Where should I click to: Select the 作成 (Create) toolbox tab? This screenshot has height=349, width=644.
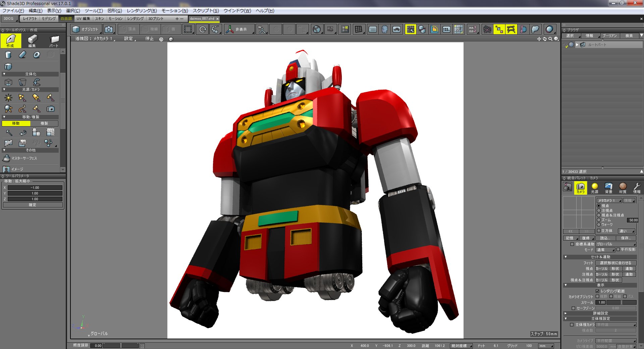tap(11, 41)
